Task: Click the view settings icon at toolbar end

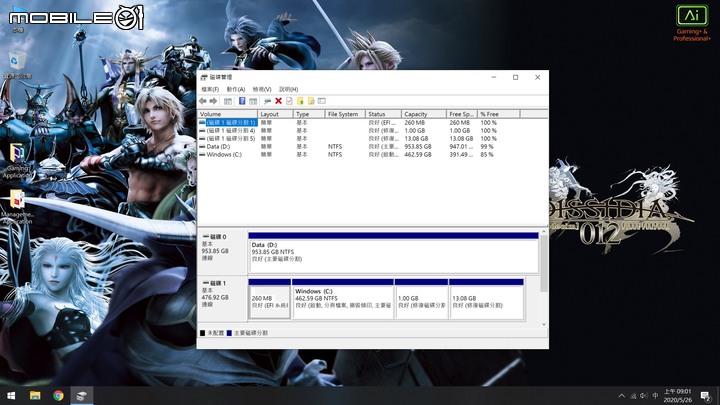Action: tap(322, 101)
